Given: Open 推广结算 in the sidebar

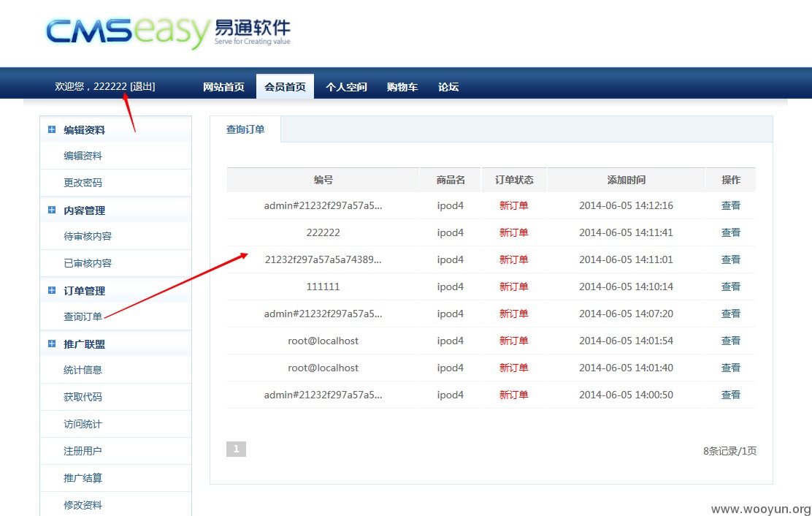Looking at the screenshot, I should [83, 478].
